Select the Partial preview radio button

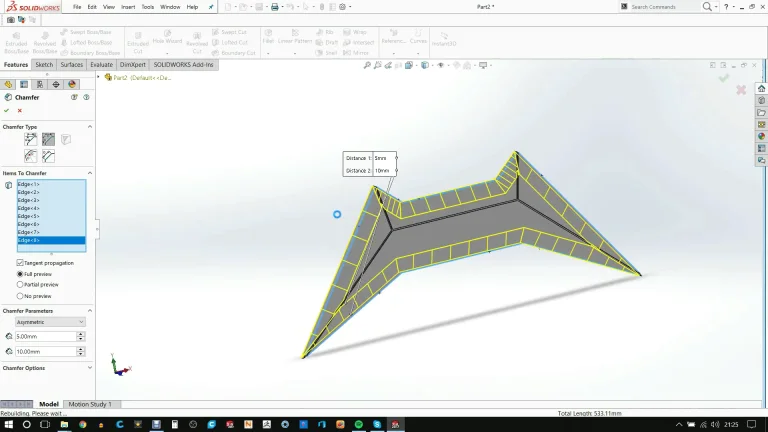[x=20, y=284]
